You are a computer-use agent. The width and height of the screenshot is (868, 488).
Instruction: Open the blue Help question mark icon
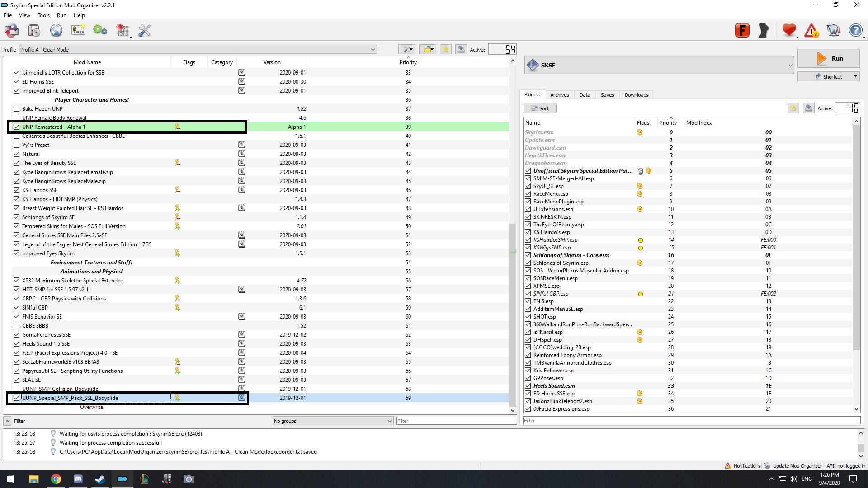point(855,30)
